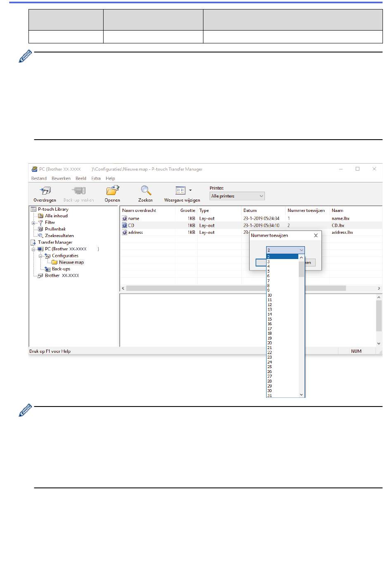
Task: Click the number combo box in Nummer toewijzen dialog
Action: coord(286,250)
